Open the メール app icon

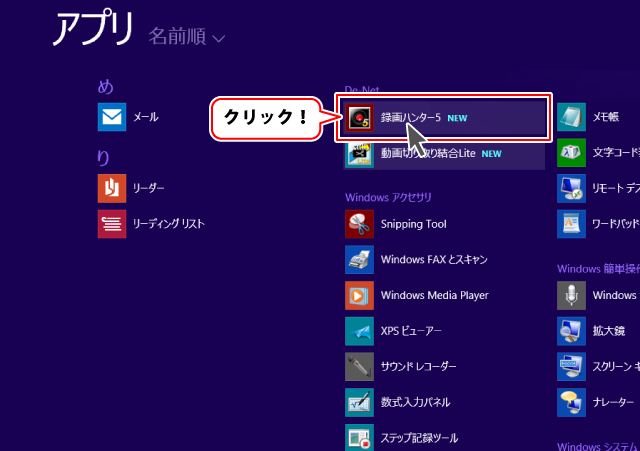[x=112, y=117]
